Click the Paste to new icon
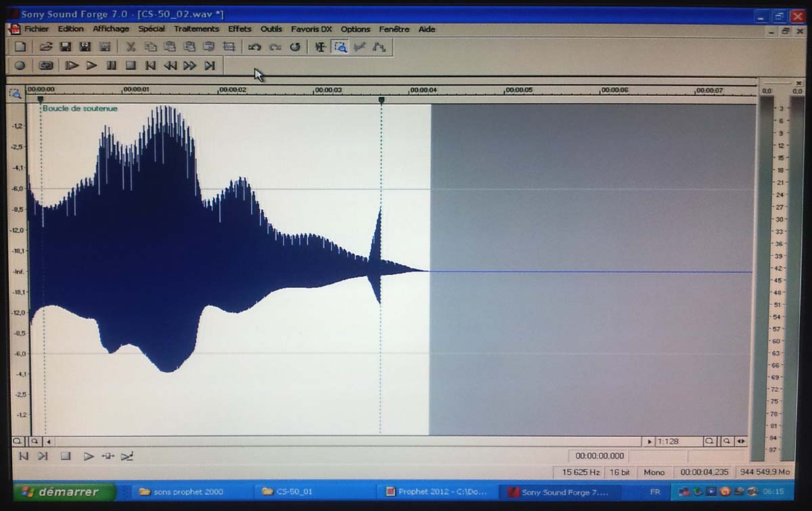Image resolution: width=812 pixels, height=511 pixels. tap(209, 47)
